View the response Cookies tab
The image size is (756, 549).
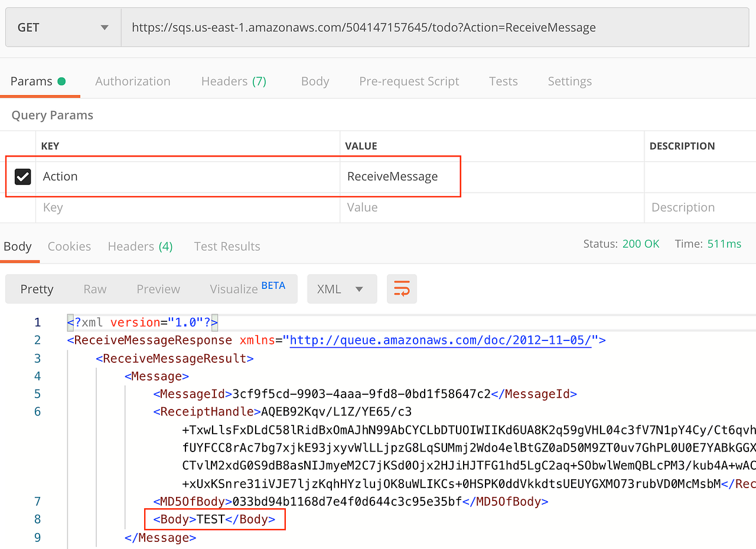click(69, 246)
